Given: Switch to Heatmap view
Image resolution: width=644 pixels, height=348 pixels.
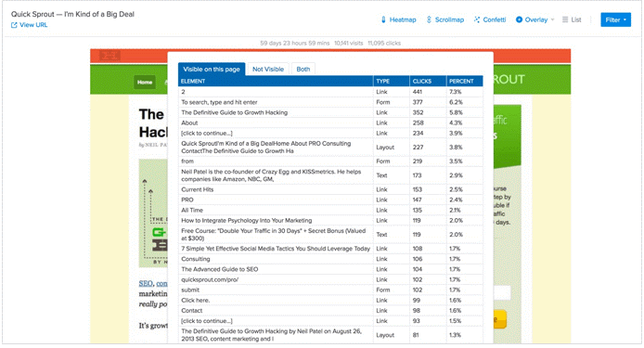Looking at the screenshot, I should pos(398,19).
